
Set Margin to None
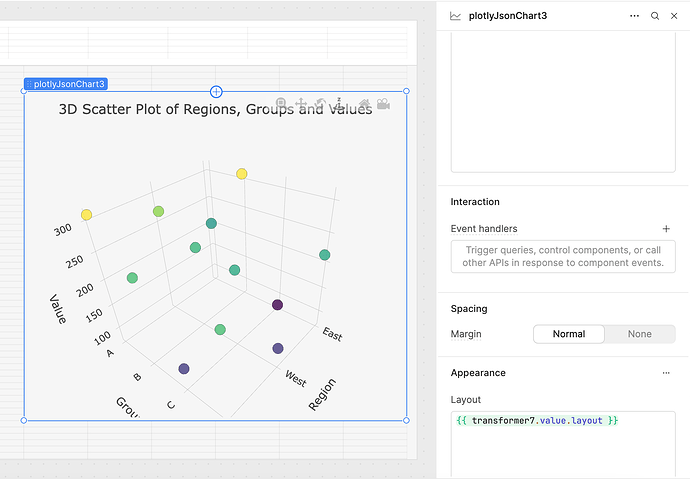[x=639, y=334]
